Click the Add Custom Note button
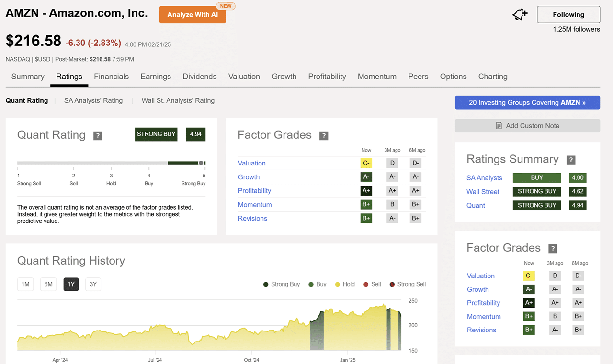The height and width of the screenshot is (364, 613). 527,126
